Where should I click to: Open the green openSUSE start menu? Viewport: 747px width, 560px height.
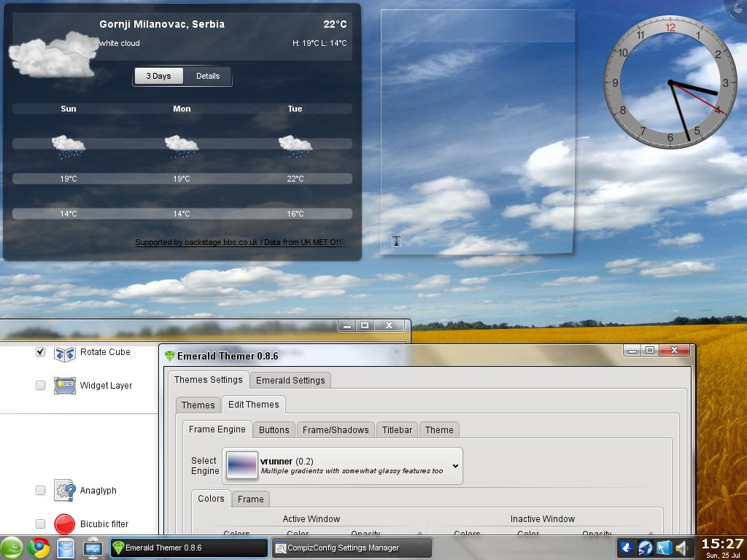(x=12, y=548)
